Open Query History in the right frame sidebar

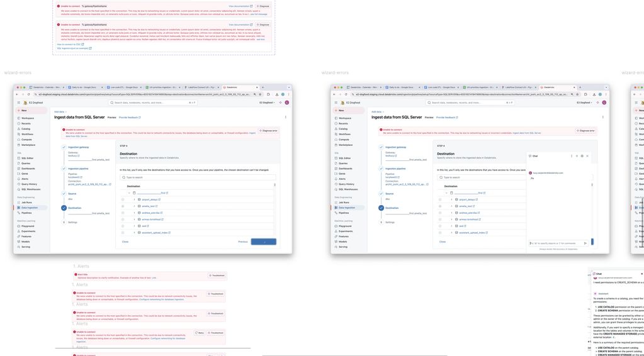coord(347,184)
